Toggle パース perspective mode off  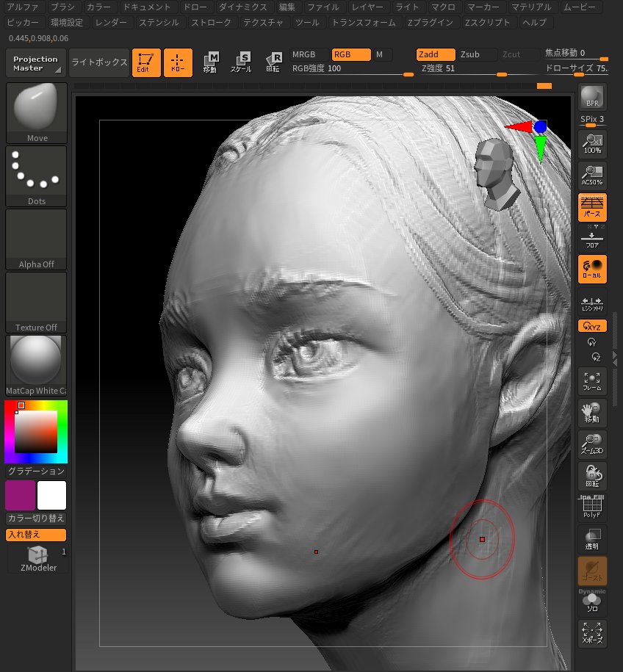point(592,207)
